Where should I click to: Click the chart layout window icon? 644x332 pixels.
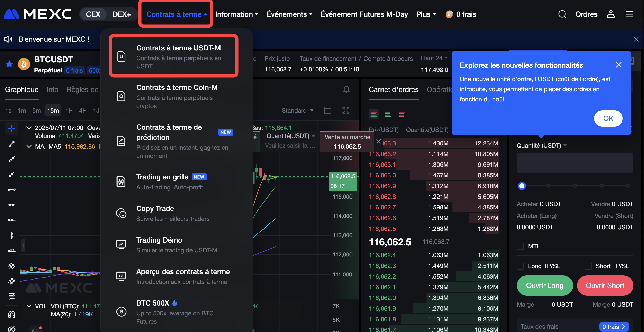[x=327, y=110]
